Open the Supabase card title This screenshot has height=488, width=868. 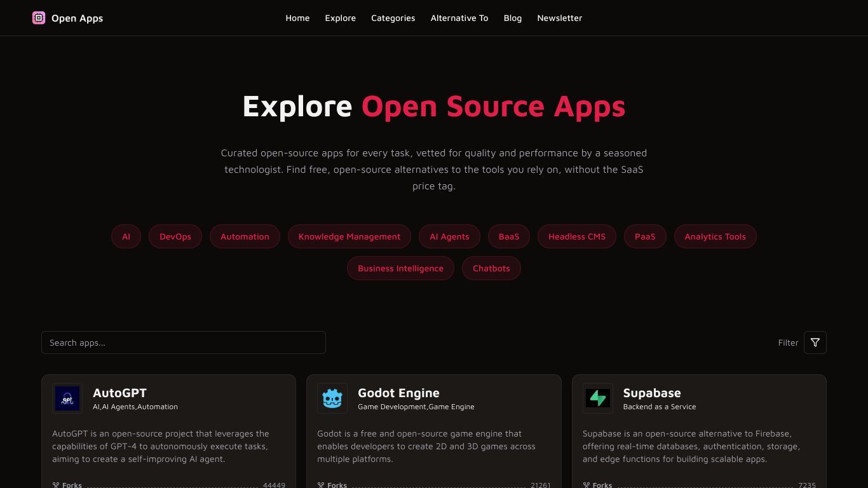pos(652,393)
